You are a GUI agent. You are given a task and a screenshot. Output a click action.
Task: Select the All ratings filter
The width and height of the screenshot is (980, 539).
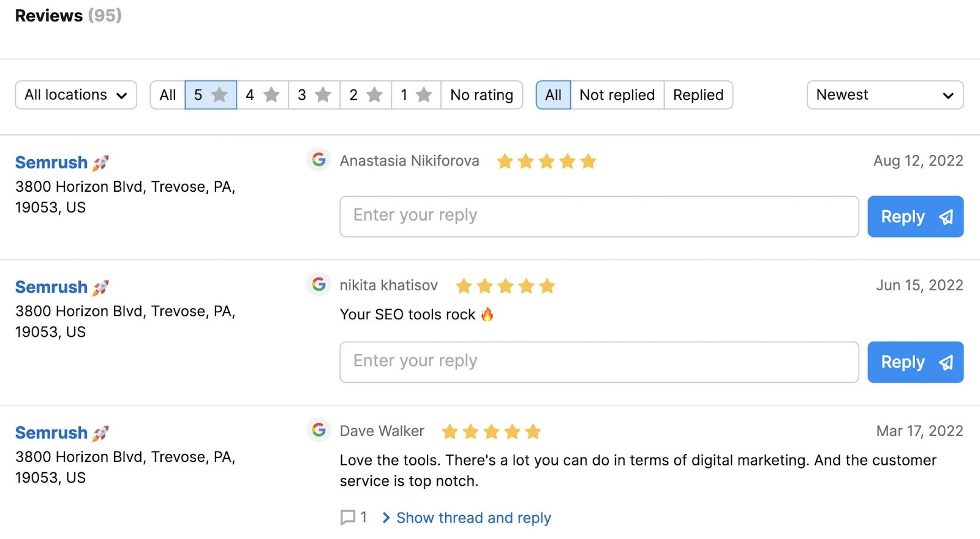167,95
